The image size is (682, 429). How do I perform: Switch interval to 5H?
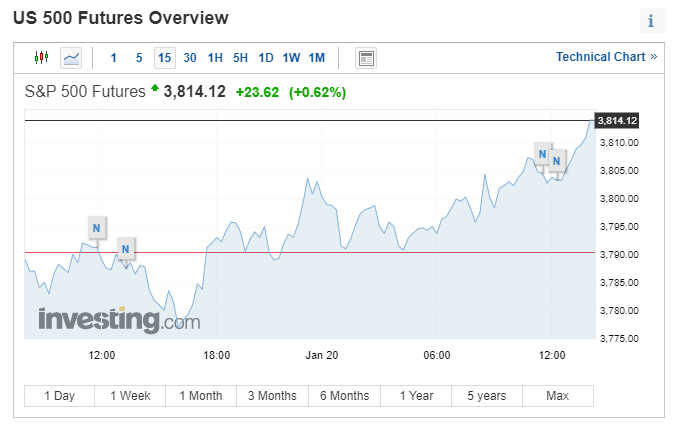(240, 58)
